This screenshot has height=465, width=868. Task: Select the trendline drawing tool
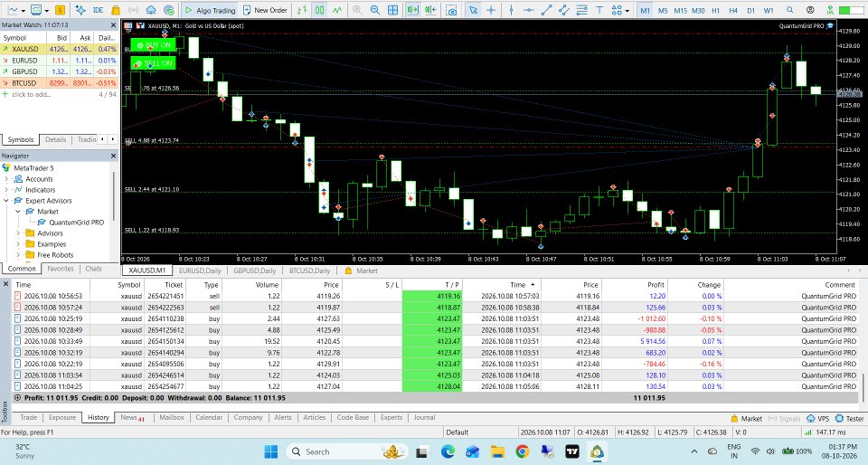click(x=546, y=10)
